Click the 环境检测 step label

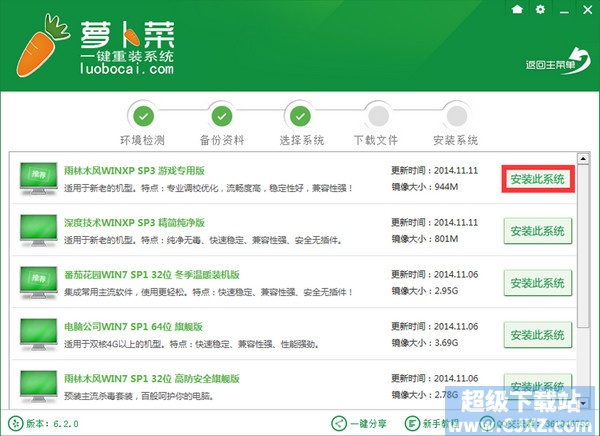point(142,140)
